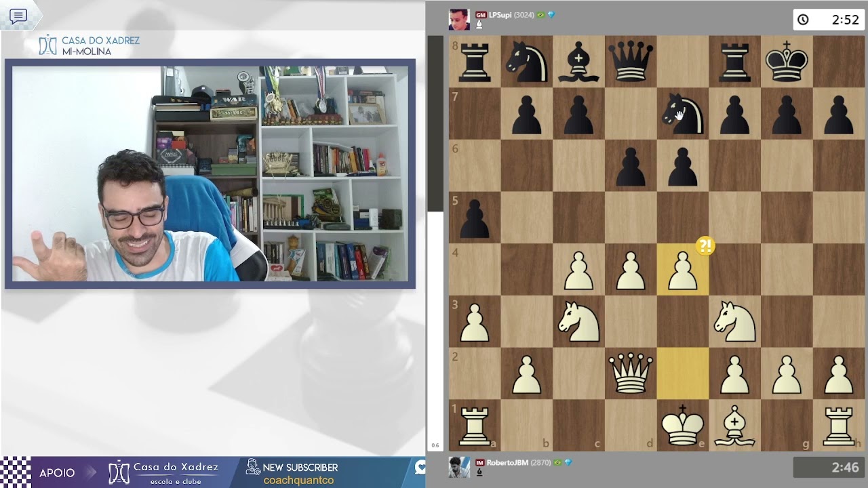Select the white bishop on f1

[734, 426]
